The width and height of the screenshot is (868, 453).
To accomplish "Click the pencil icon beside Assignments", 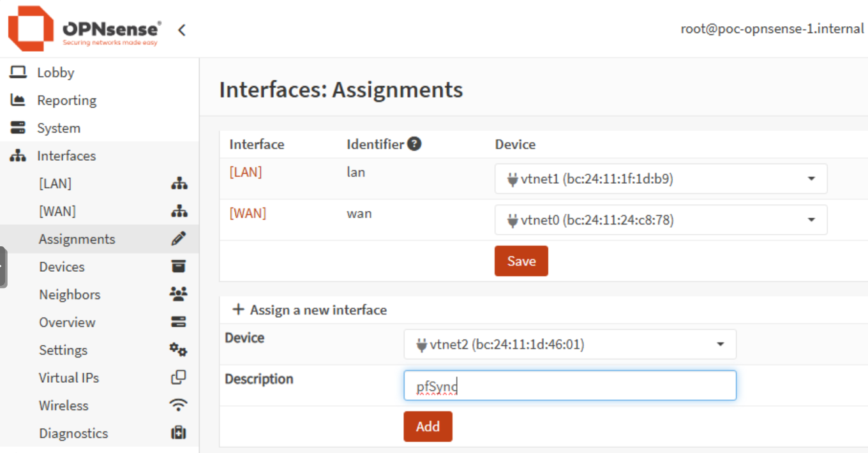I will [x=179, y=239].
